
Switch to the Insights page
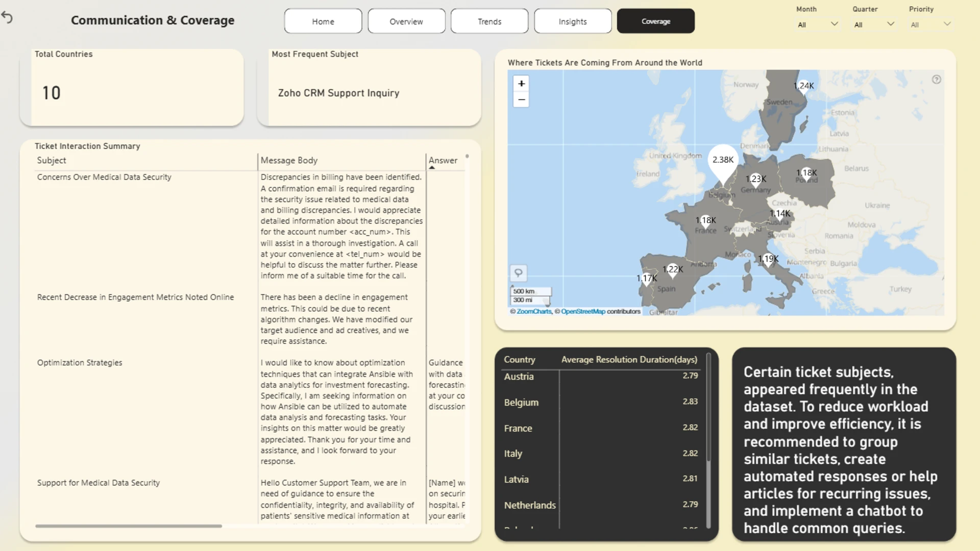pos(573,21)
